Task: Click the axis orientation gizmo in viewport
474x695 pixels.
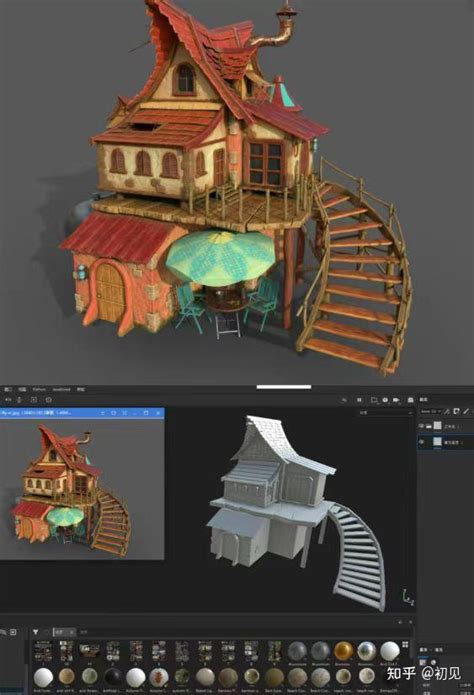Action: (408, 597)
